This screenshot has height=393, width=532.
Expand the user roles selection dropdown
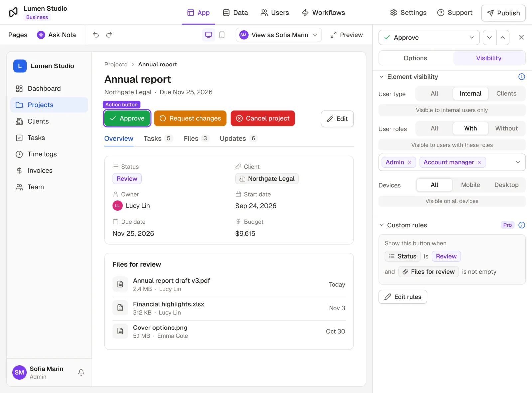click(518, 162)
